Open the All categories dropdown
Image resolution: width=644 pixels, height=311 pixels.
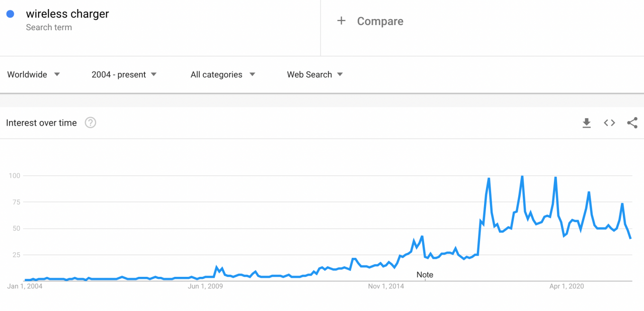(x=223, y=74)
